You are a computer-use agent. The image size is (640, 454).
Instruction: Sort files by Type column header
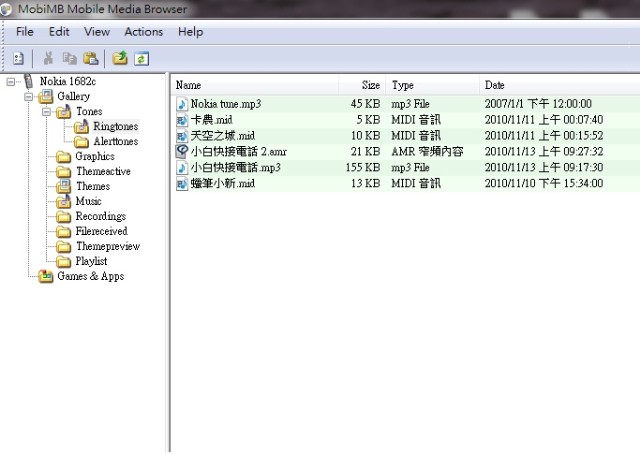point(433,85)
